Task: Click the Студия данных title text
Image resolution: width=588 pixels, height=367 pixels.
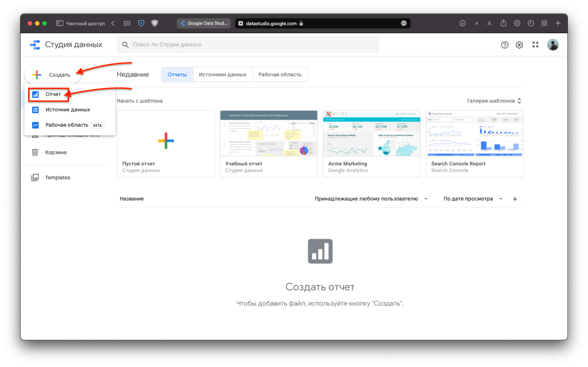Action: pos(73,45)
